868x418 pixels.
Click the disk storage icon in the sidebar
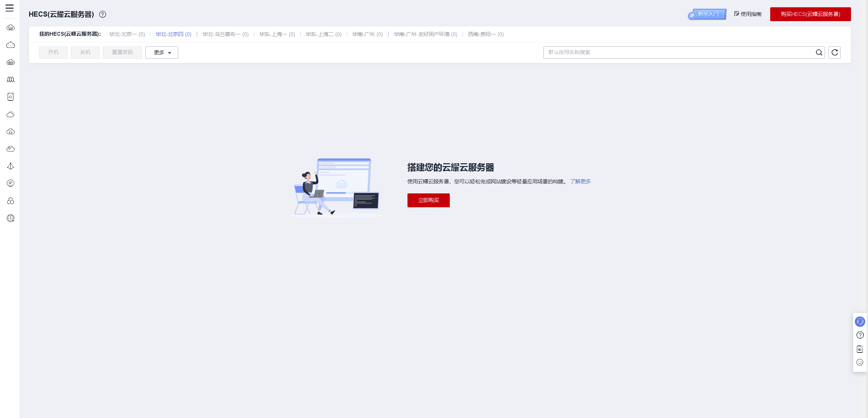pyautogui.click(x=10, y=97)
